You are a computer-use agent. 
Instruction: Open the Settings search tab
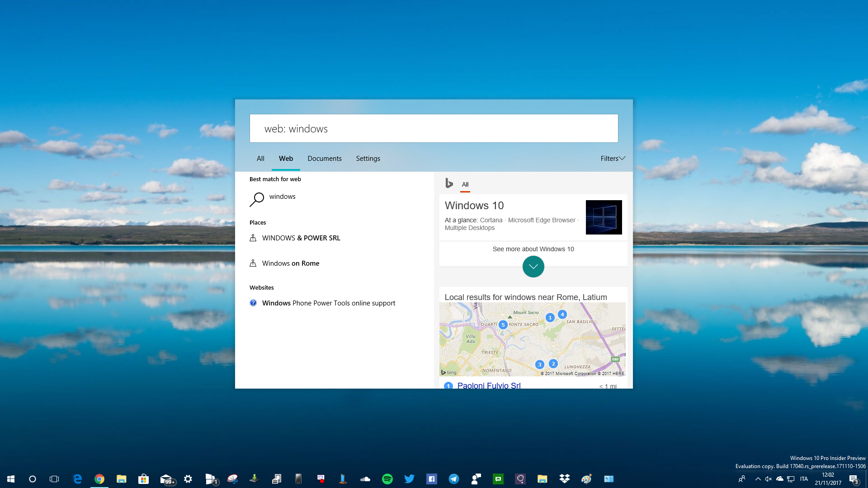click(x=368, y=159)
